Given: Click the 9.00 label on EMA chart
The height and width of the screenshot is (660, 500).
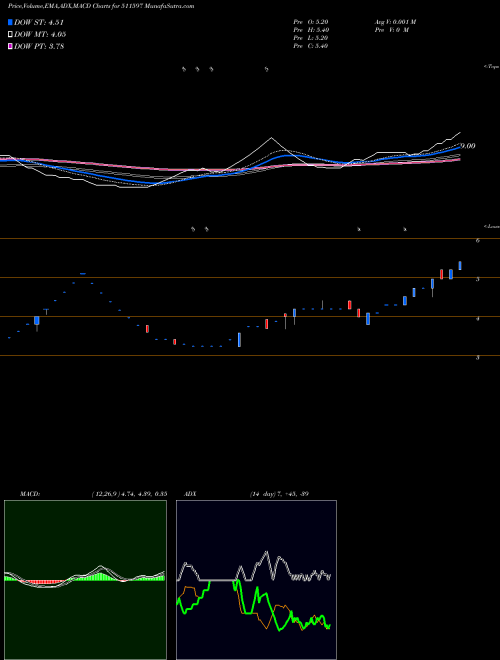Looking at the screenshot, I should [468, 146].
